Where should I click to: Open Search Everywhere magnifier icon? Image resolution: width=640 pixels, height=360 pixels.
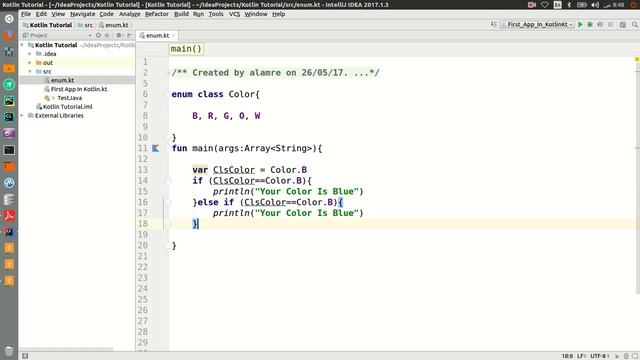(x=635, y=24)
